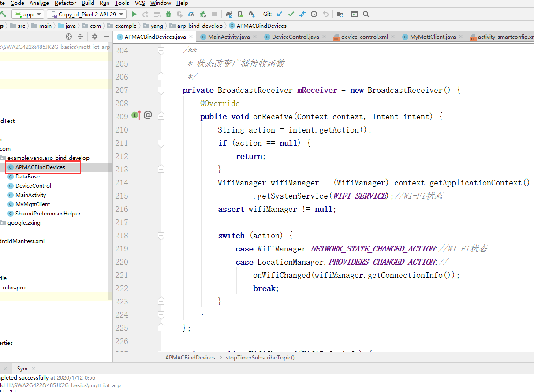Collapse all in Project panel
This screenshot has width=534, height=392.
[80, 37]
